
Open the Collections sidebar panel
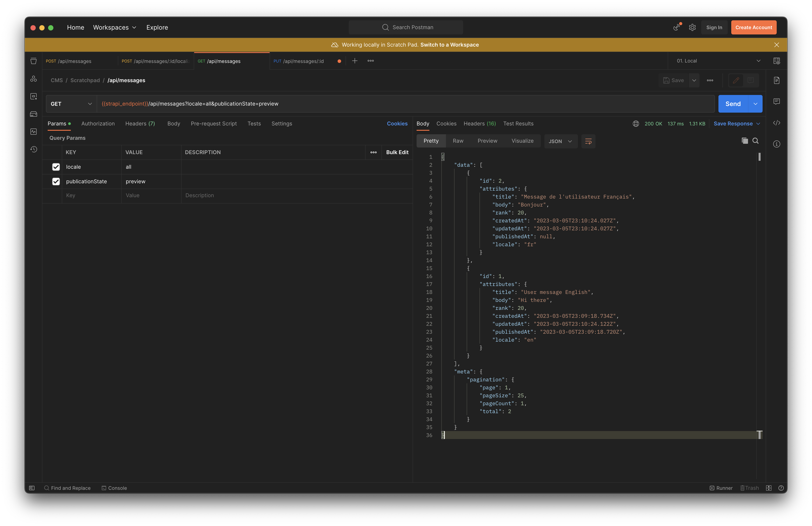tap(34, 61)
